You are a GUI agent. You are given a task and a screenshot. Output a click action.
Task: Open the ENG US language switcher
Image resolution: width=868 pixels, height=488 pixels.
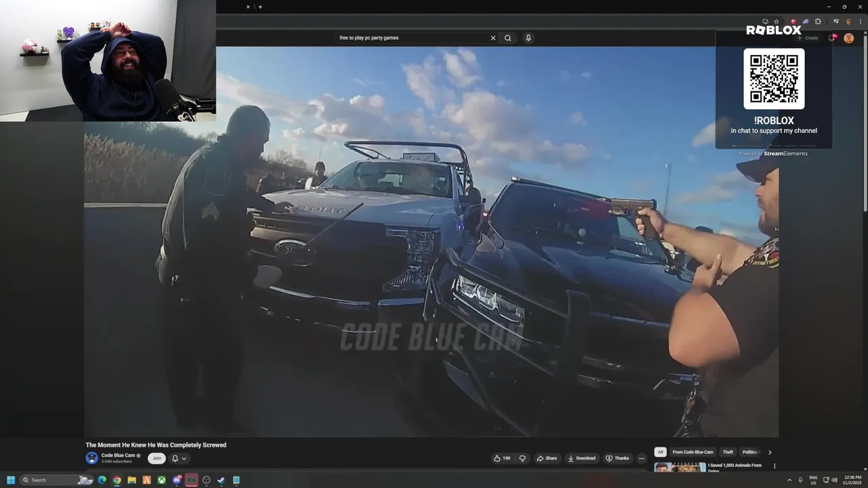pos(813,480)
